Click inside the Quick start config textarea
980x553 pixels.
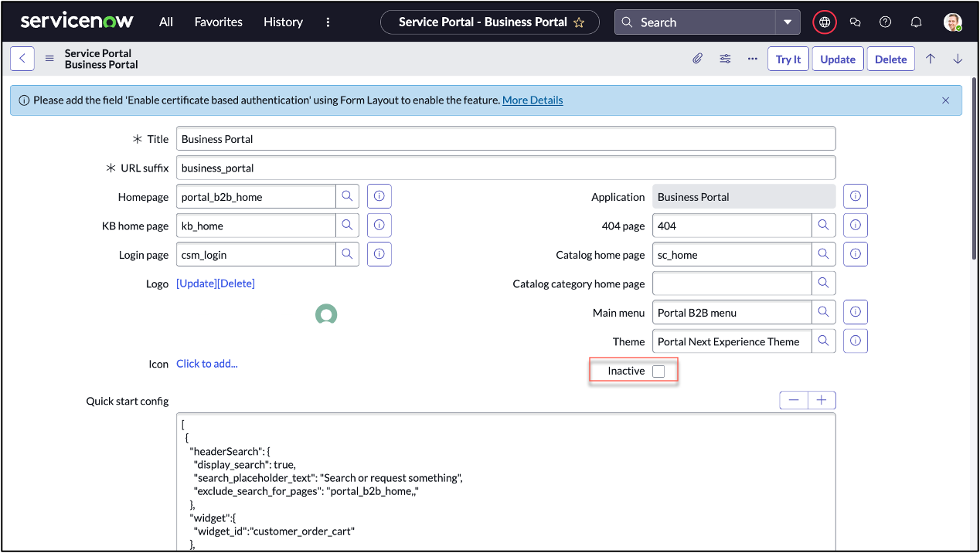[x=506, y=481]
